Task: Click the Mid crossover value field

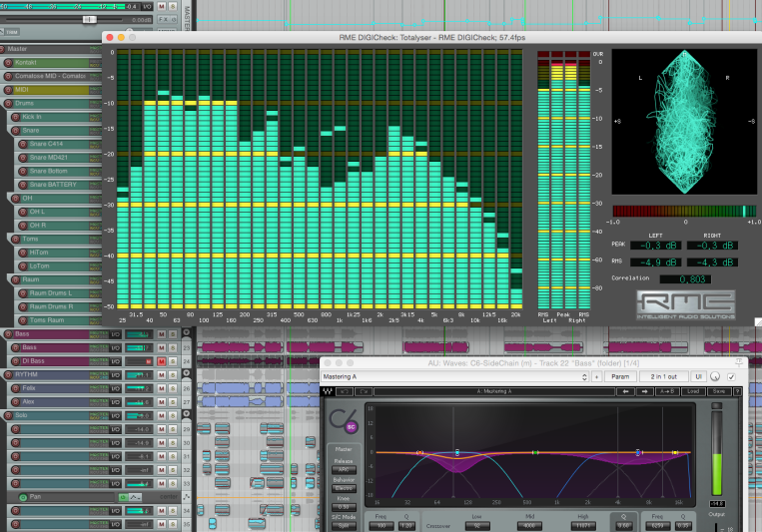Action: click(529, 526)
